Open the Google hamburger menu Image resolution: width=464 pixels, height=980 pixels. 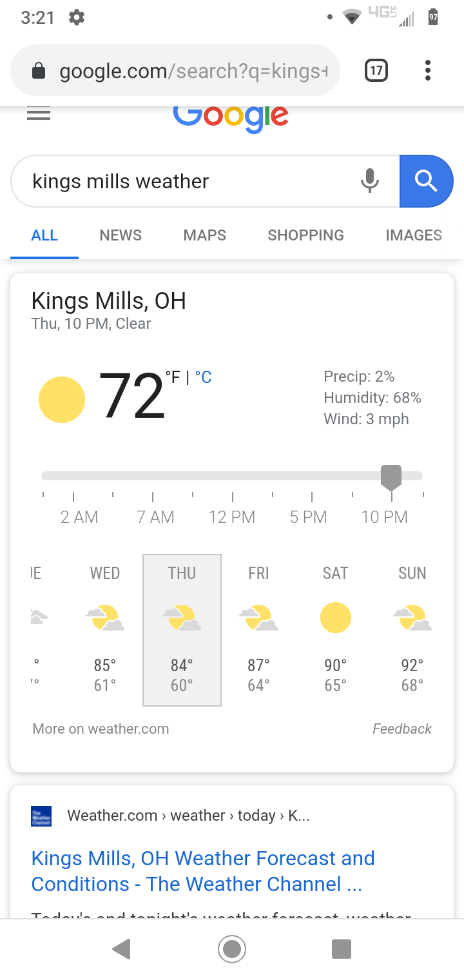click(x=39, y=114)
